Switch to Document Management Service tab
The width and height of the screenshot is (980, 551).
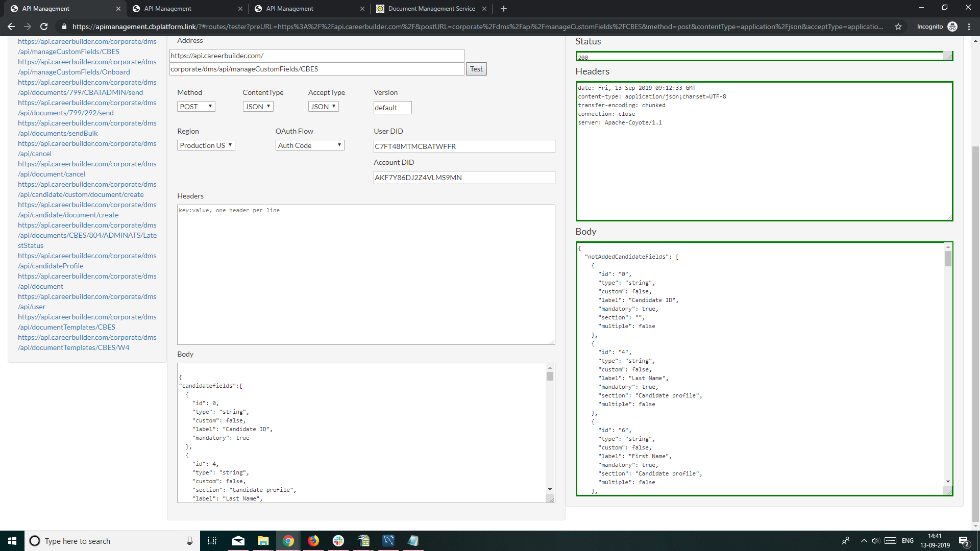point(431,9)
